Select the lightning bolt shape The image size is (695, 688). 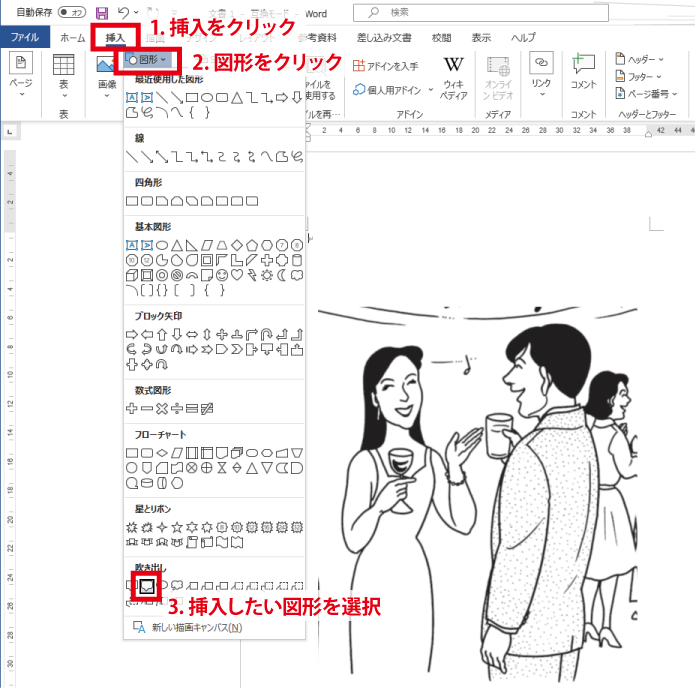point(252,275)
